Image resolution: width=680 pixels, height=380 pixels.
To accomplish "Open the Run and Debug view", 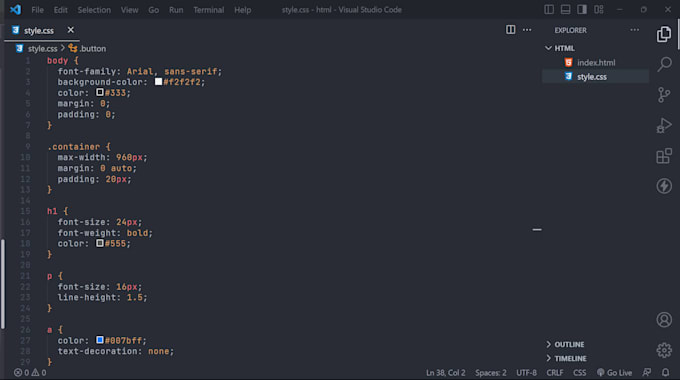I will 664,125.
